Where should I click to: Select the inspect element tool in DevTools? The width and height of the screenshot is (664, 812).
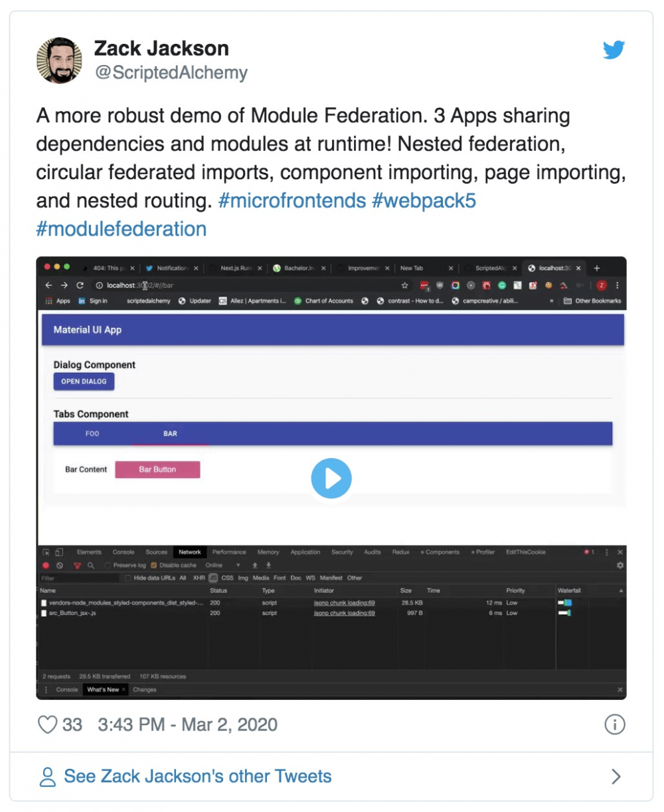coord(46,552)
